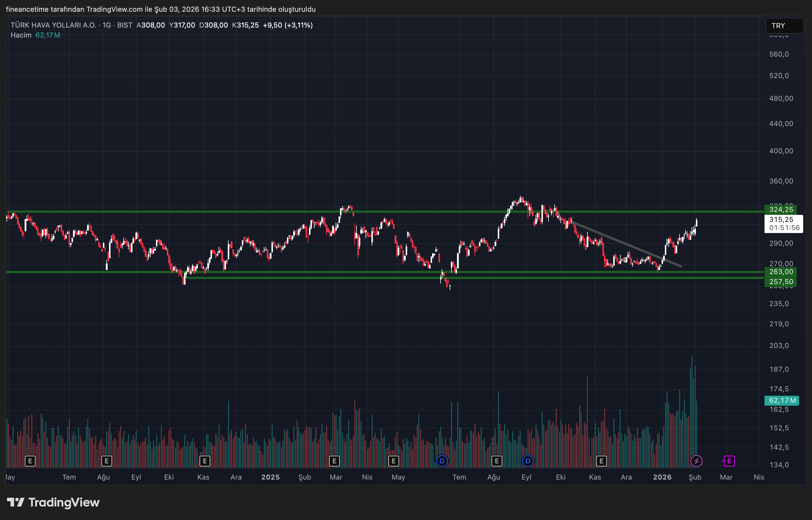Click the purple lightning bolt event icon
This screenshot has width=812, height=520.
696,461
